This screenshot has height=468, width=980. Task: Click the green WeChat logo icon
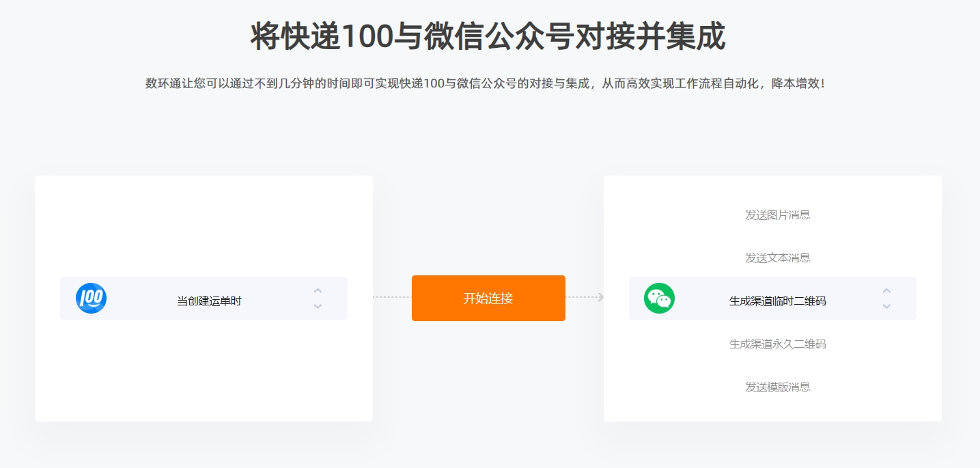(659, 299)
